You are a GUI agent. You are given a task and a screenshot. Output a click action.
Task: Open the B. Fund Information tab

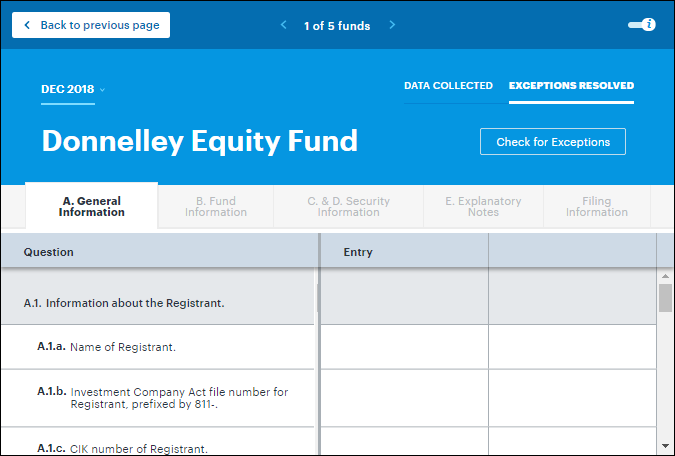point(216,207)
